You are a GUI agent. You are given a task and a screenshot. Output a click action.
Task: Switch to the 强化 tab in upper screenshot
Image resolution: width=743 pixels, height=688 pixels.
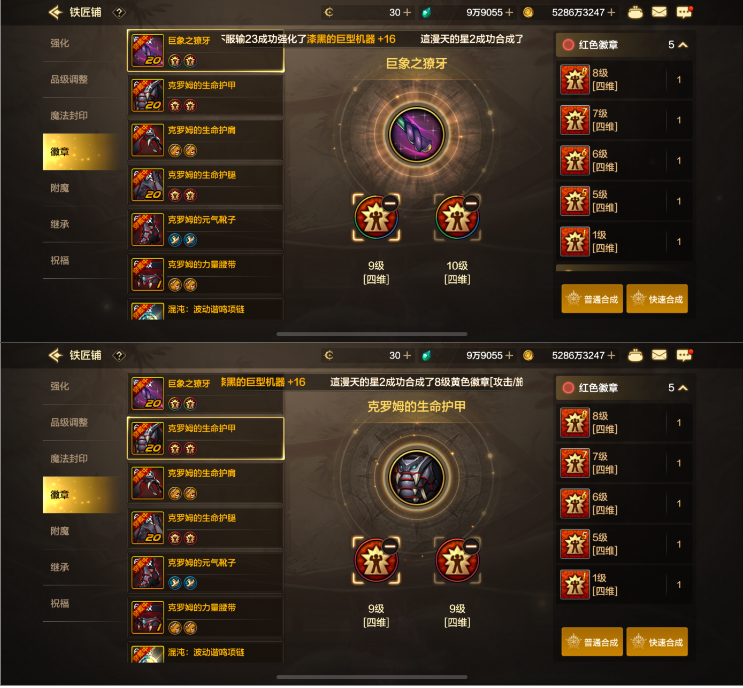tap(60, 43)
